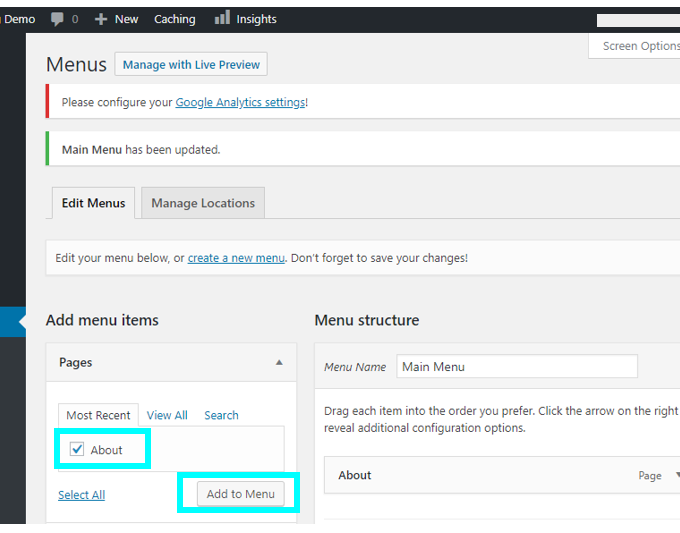Click the Insights bar chart icon

(x=222, y=18)
